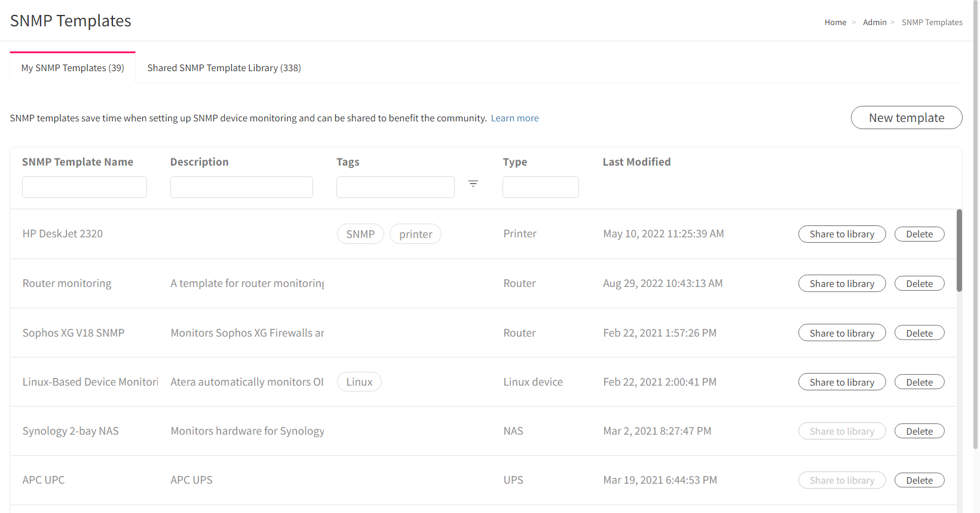
Task: Click the printer tag on HP DeskJet
Action: click(x=415, y=234)
